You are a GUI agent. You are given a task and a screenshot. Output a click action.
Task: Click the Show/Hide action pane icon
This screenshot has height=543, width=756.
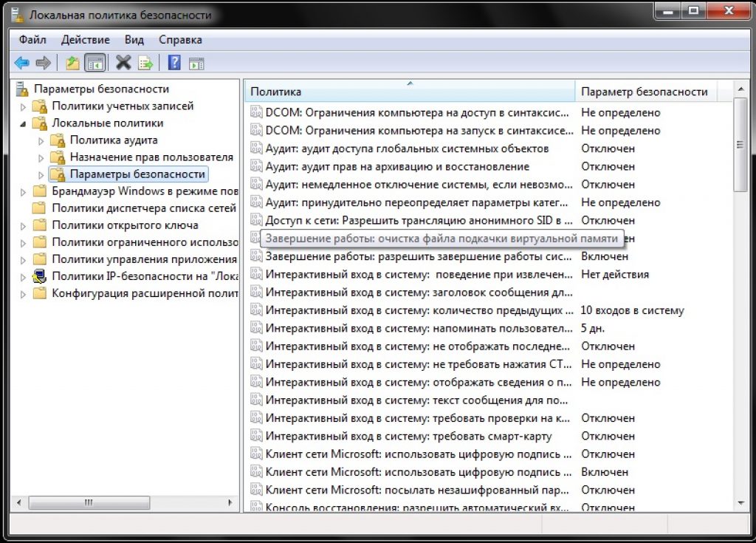click(196, 64)
